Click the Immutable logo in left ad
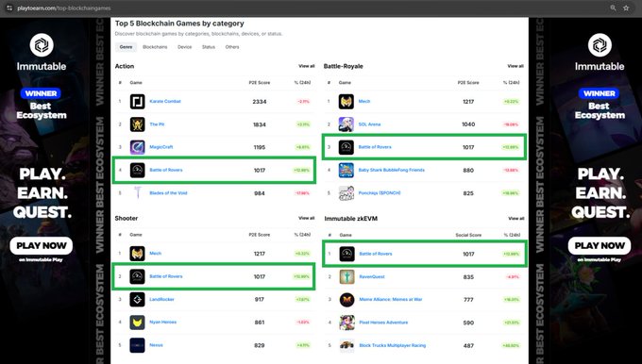This screenshot has height=364, width=642. (42, 45)
